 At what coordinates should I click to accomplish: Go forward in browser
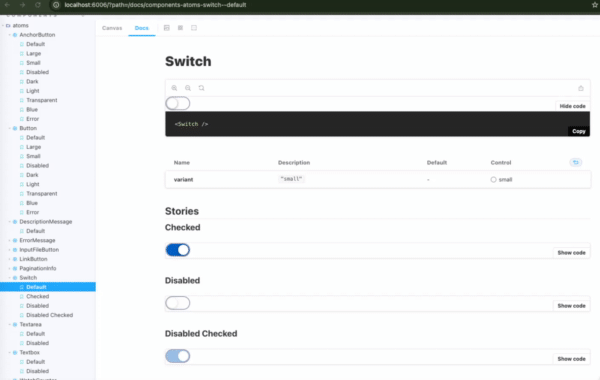(x=22, y=5)
